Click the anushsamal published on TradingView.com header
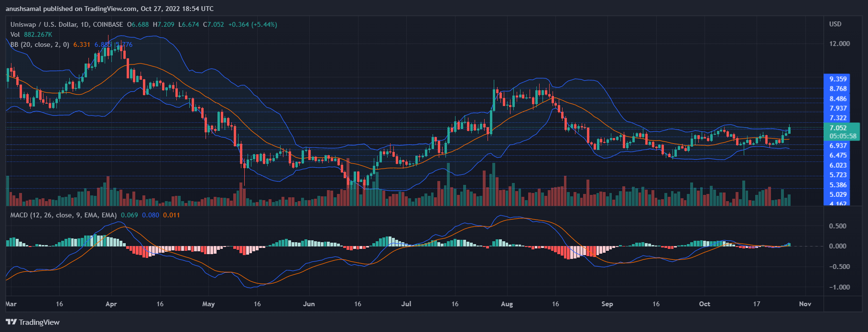Screen dimensions: 868x332 point(109,9)
